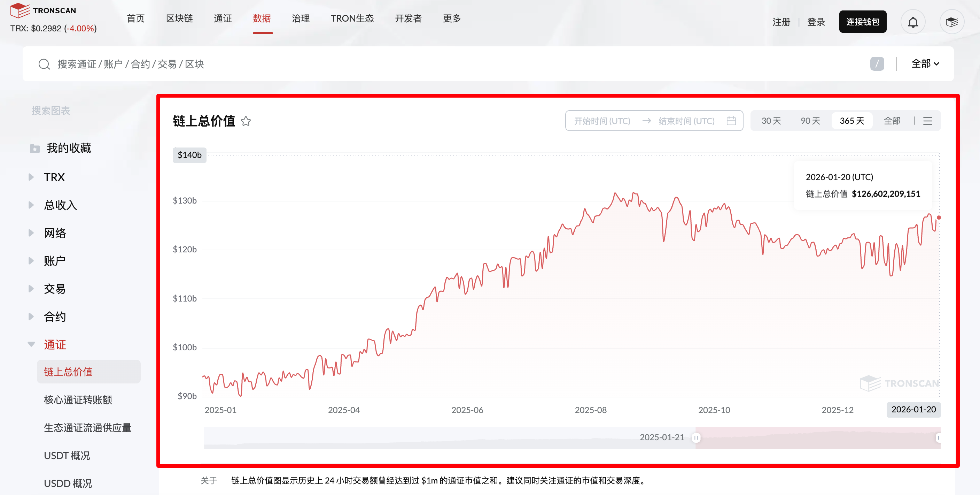The height and width of the screenshot is (495, 980).
Task: Select 链上总价值 in the sidebar
Action: [89, 372]
